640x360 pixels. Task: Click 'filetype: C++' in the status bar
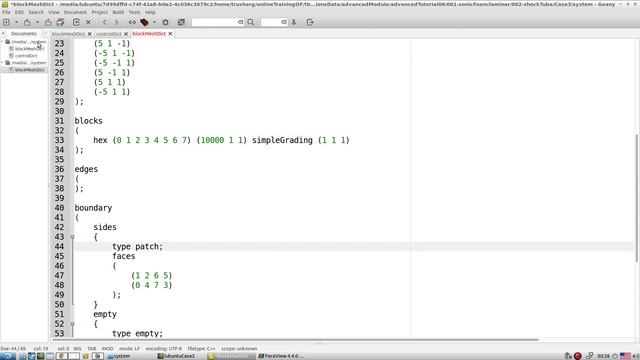(x=201, y=349)
